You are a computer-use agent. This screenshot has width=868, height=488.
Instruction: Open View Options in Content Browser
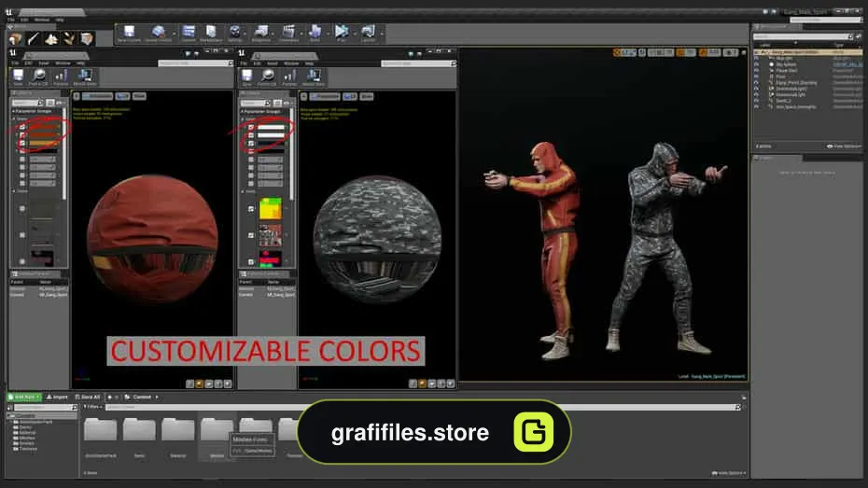coord(729,473)
